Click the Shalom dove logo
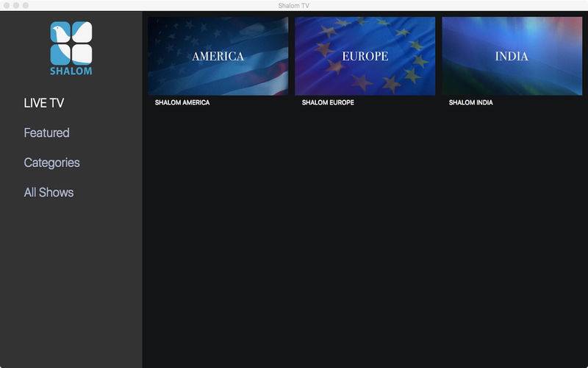Image resolution: width=588 pixels, height=368 pixels. tap(71, 48)
